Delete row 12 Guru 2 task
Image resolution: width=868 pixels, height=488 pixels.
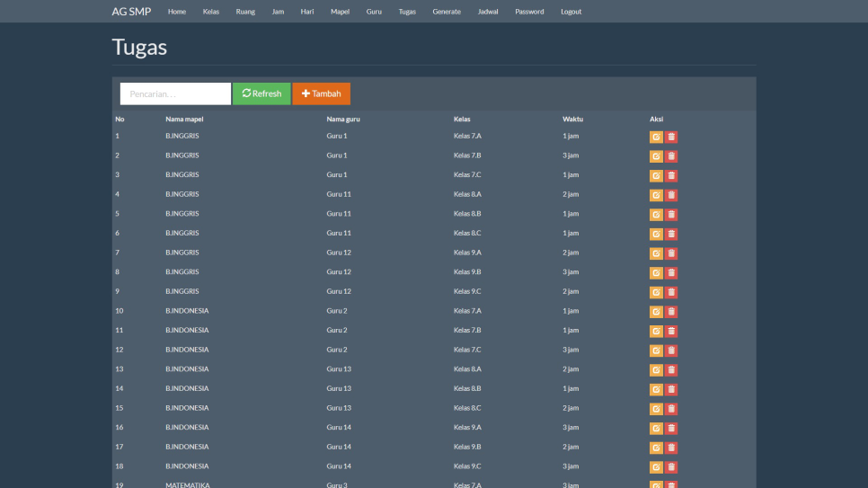(x=671, y=350)
